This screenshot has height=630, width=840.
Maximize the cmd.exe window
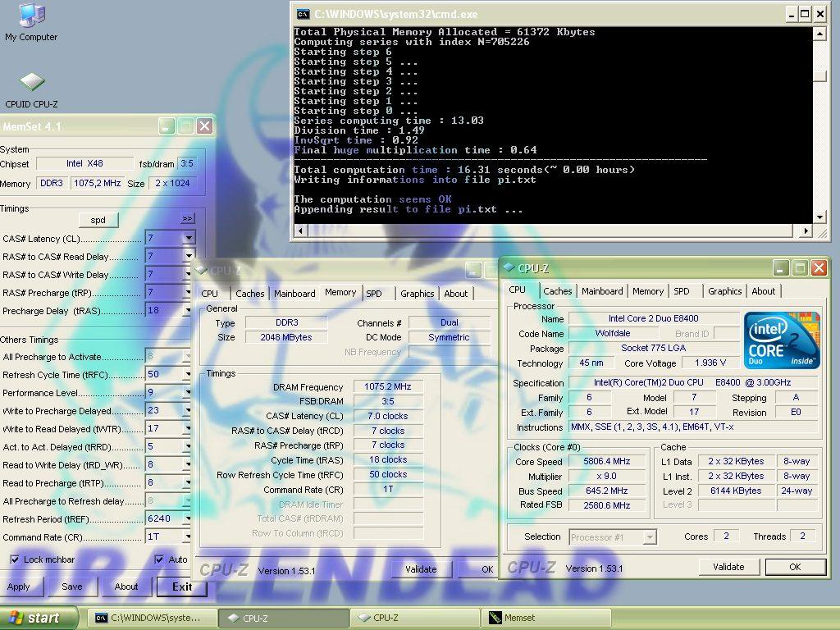point(805,15)
